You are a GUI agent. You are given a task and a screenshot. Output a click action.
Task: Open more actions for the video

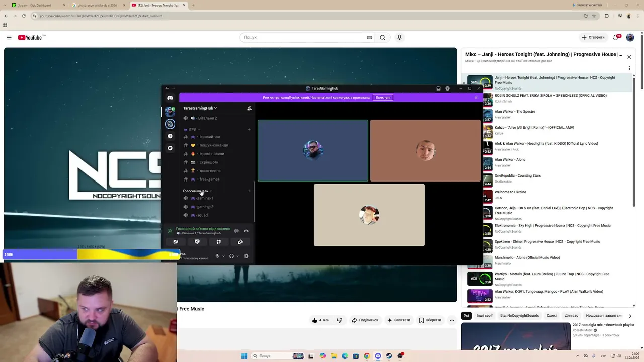(x=452, y=320)
